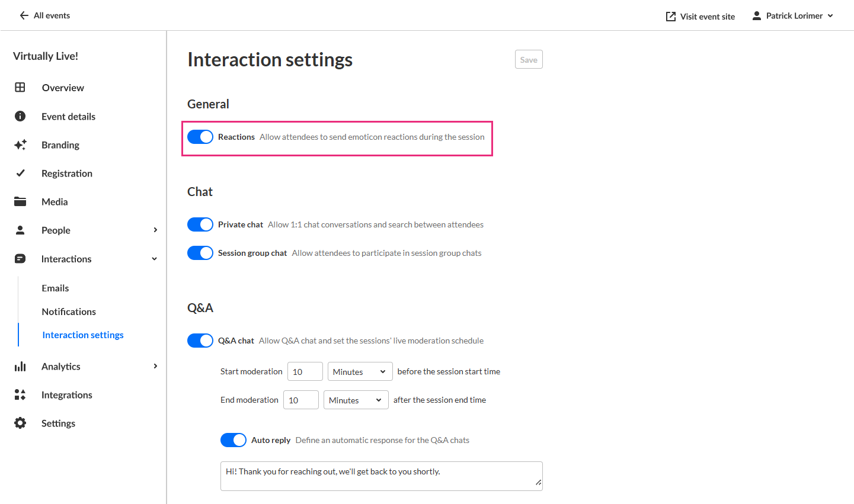This screenshot has height=504, width=854.
Task: Disable the Reactions toggle
Action: pos(200,137)
